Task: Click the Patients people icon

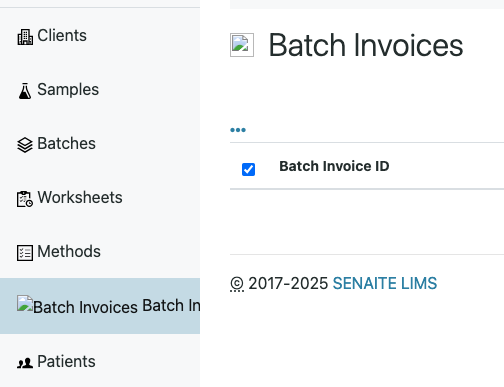Action: (x=25, y=363)
